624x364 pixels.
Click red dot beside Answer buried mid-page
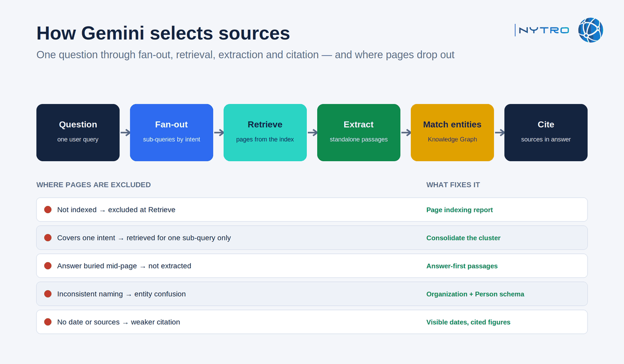coord(48,266)
